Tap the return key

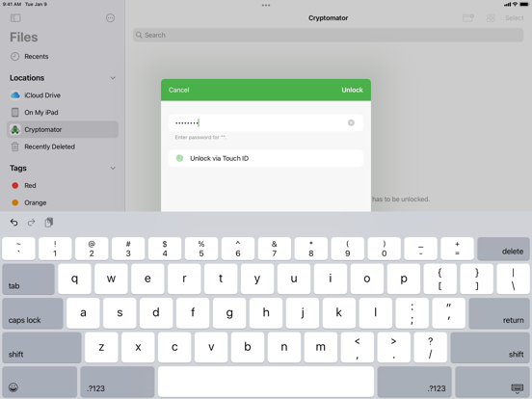(x=499, y=313)
